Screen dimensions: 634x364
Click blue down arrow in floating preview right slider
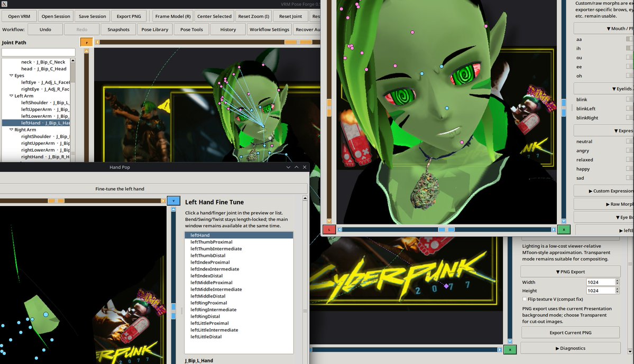(x=564, y=221)
